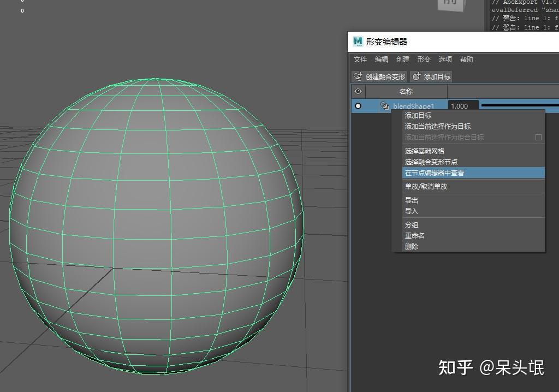559x392 pixels.
Task: Click the eye icon in the header column
Action: coord(357,91)
